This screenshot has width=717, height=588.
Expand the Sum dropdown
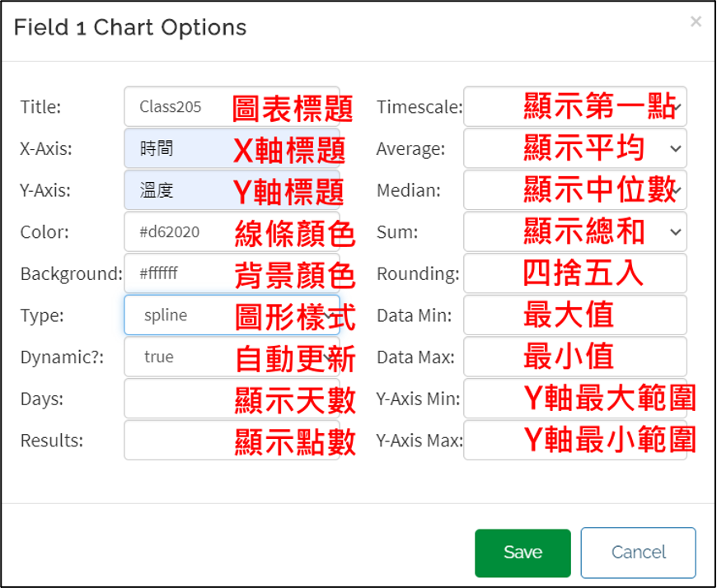point(574,231)
